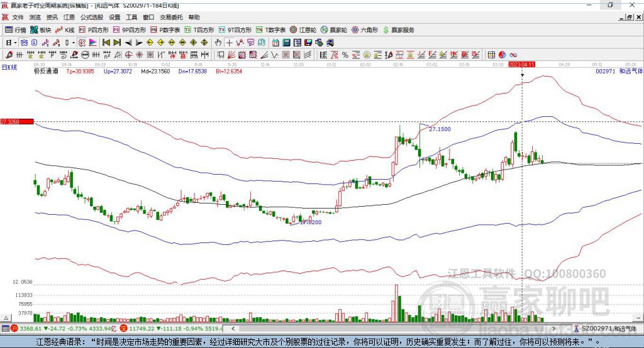Open the 板块 sector view
The width and height of the screenshot is (644, 348).
pyautogui.click(x=41, y=30)
